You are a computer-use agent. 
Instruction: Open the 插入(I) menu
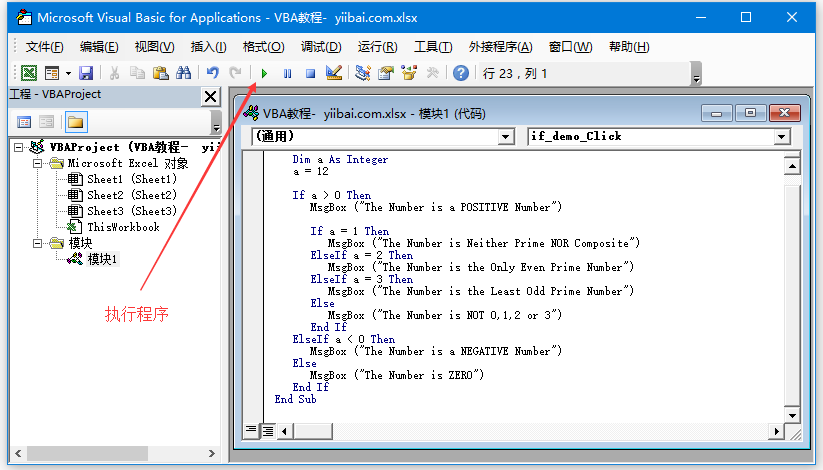[x=208, y=47]
